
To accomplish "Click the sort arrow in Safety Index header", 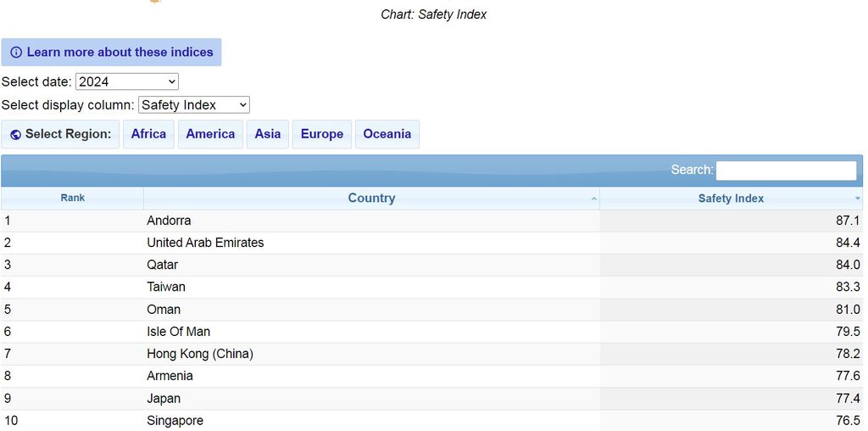I will click(857, 199).
